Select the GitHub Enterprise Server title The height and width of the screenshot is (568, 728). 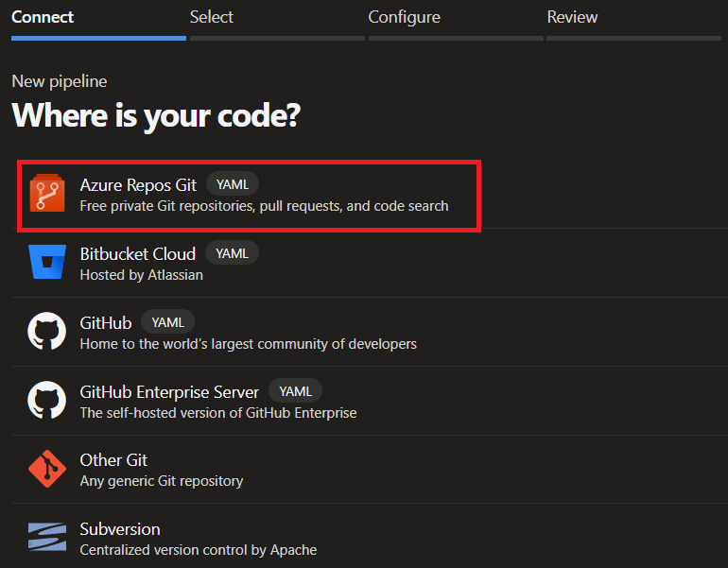coord(169,391)
